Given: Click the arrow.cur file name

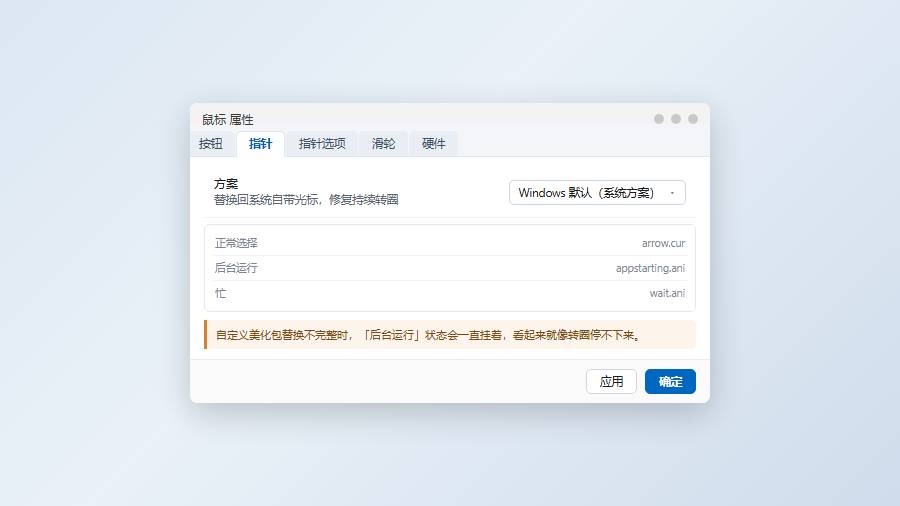Looking at the screenshot, I should pos(663,243).
